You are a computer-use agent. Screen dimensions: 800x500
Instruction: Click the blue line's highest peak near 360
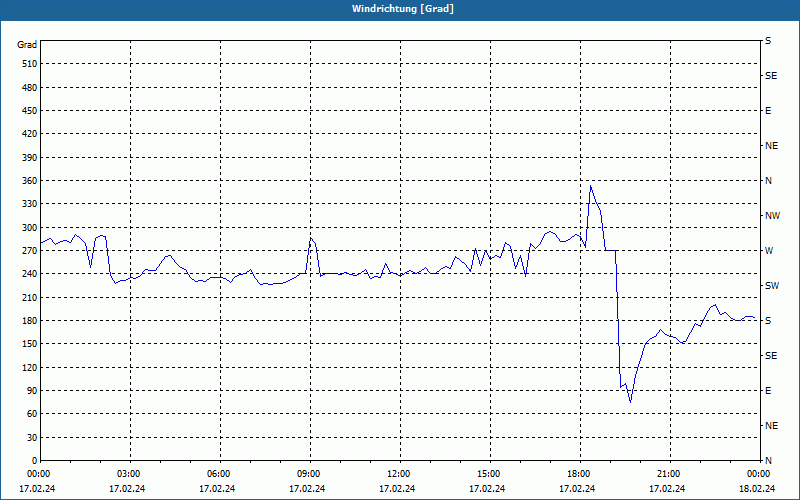point(590,186)
